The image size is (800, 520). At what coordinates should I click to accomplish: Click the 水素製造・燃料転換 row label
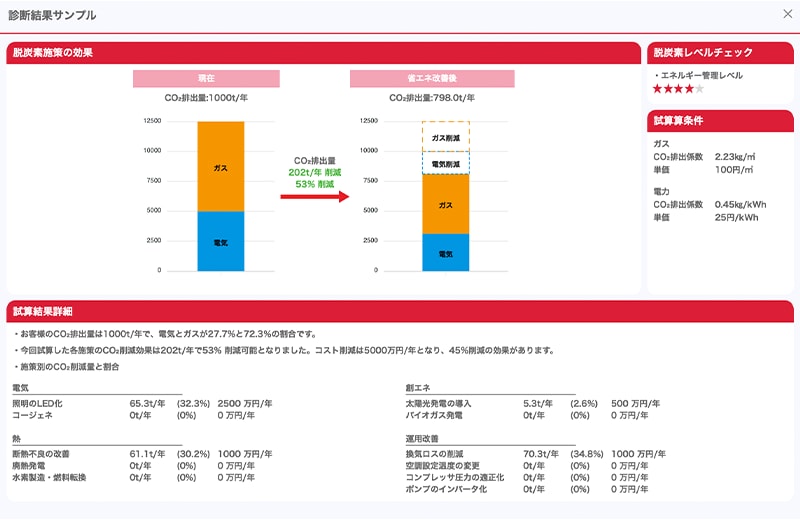[49, 478]
